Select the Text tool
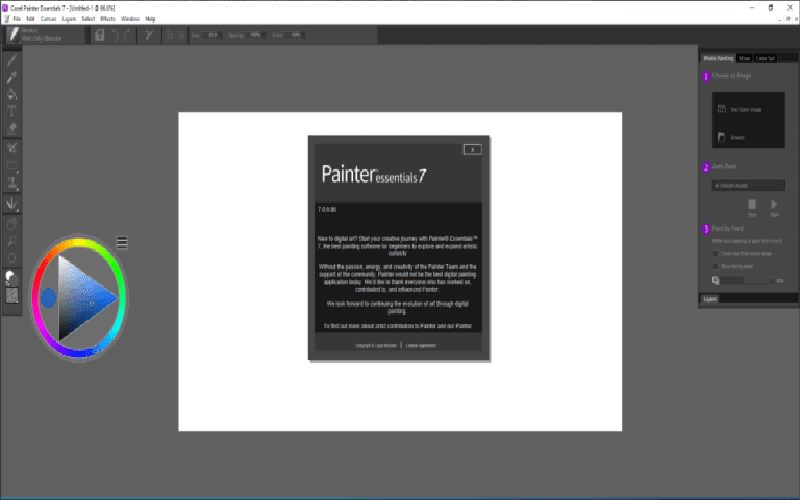 point(12,111)
